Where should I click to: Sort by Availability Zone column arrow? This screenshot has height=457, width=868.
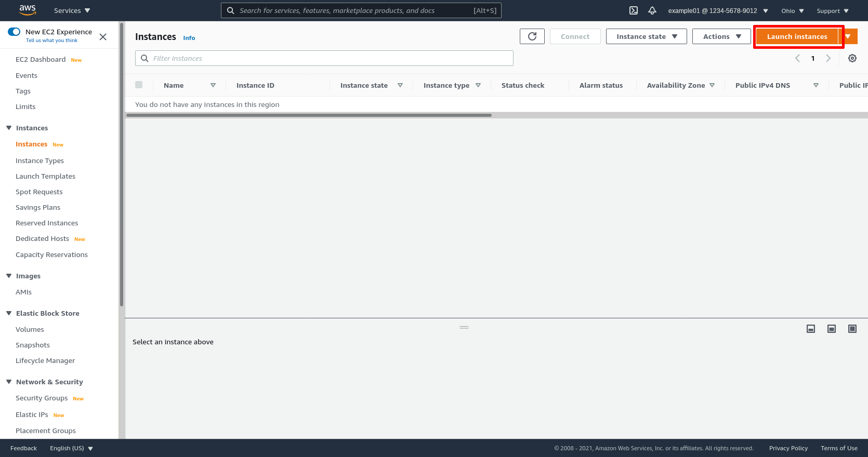pos(712,85)
